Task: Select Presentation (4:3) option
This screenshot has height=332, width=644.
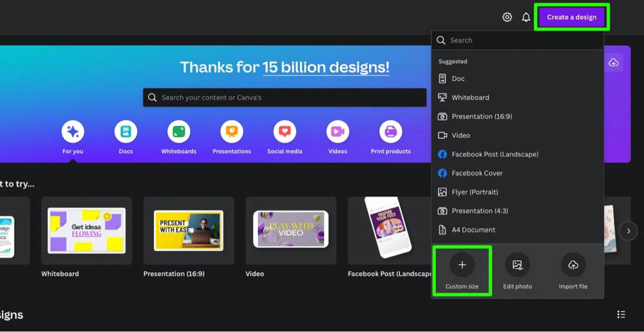Action: coord(518,210)
